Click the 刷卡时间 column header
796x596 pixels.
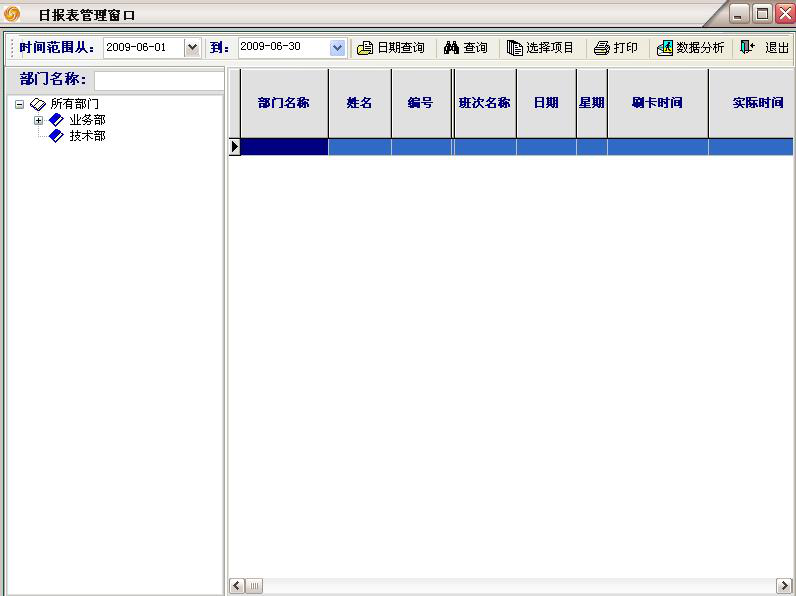657,103
